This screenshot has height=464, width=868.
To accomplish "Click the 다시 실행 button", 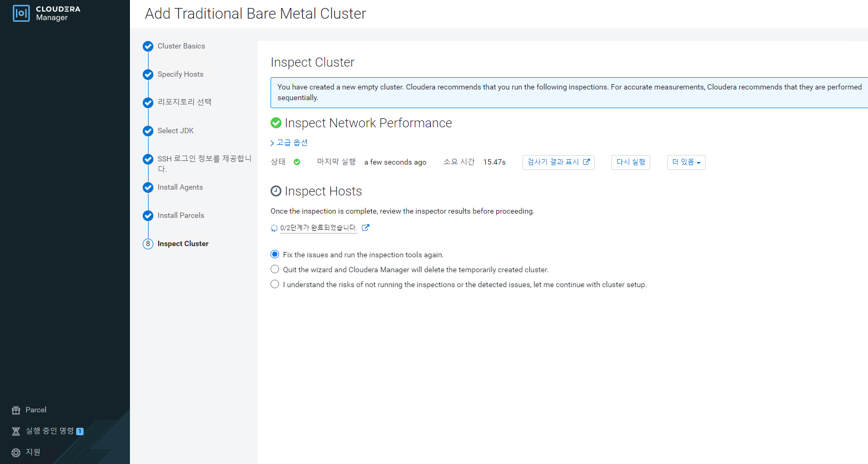I will [x=630, y=162].
